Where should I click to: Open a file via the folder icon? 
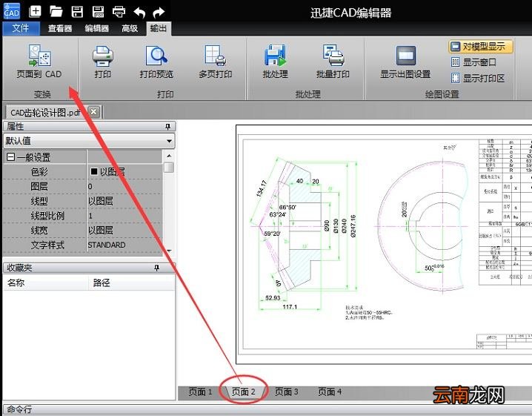tap(56, 11)
